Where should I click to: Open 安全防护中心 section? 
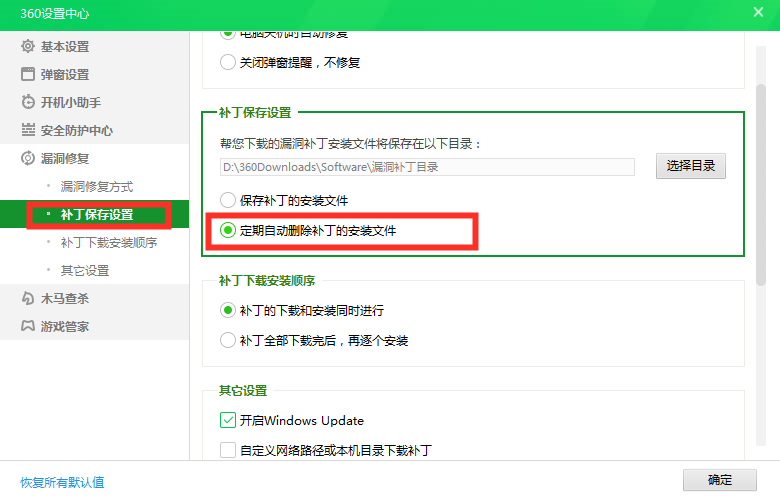[95, 130]
